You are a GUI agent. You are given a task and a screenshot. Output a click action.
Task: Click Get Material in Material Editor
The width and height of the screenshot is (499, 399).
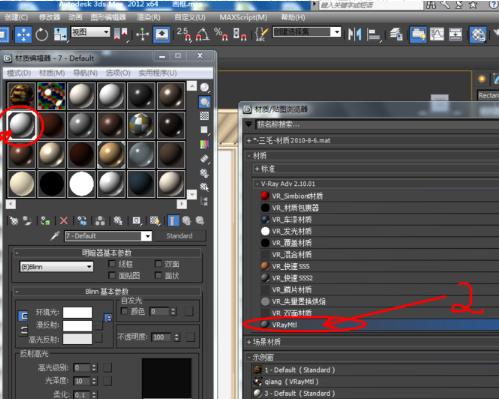(x=13, y=221)
